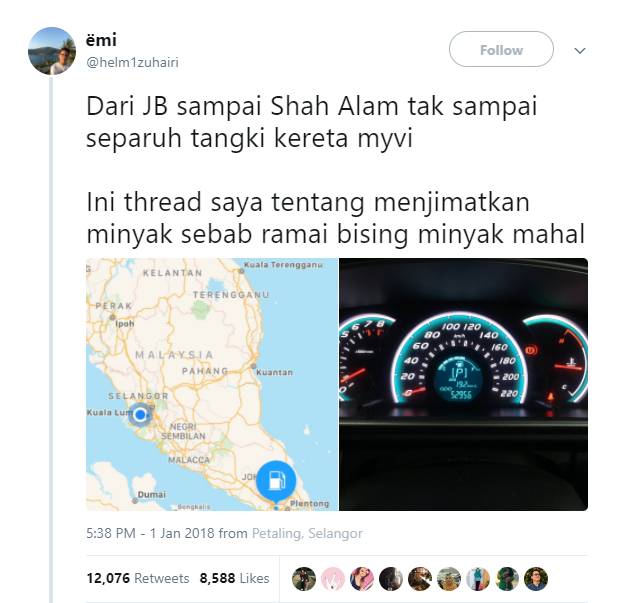Click the Follow button

pyautogui.click(x=501, y=49)
